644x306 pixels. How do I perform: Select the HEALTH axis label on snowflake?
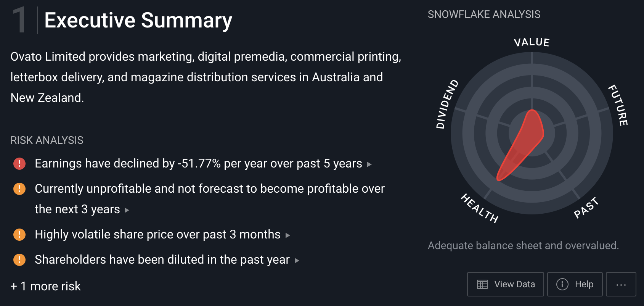tap(480, 208)
